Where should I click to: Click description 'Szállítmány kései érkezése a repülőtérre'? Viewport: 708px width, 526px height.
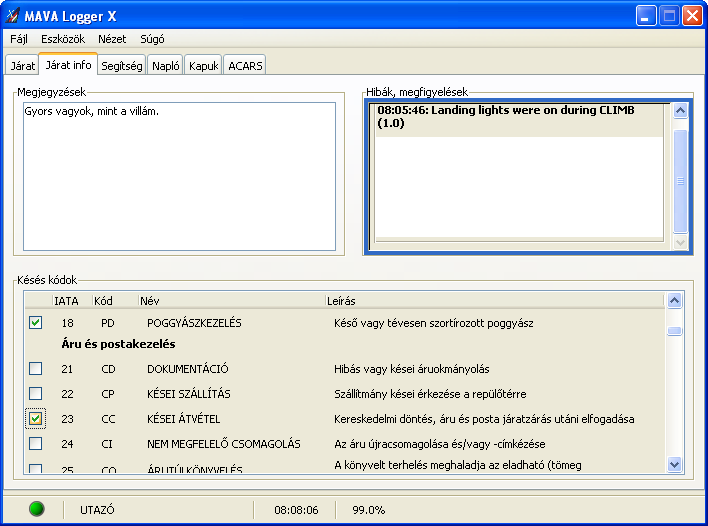[x=430, y=394]
